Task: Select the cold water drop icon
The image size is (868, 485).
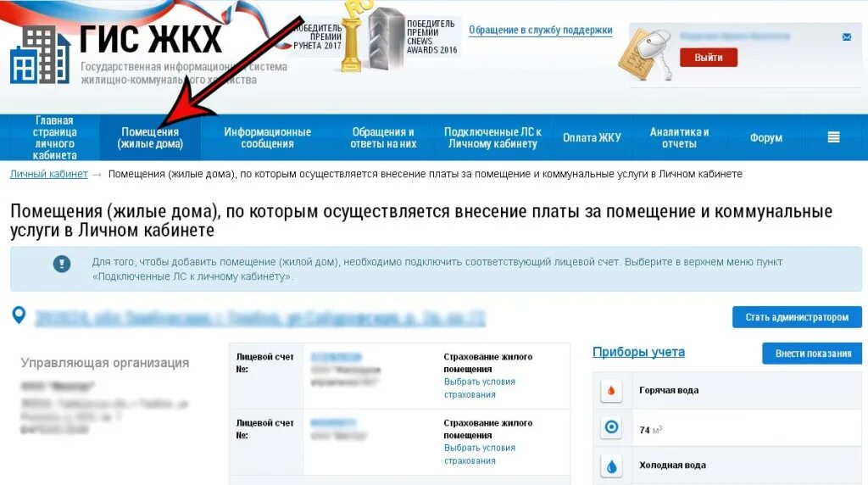Action: pyautogui.click(x=611, y=466)
